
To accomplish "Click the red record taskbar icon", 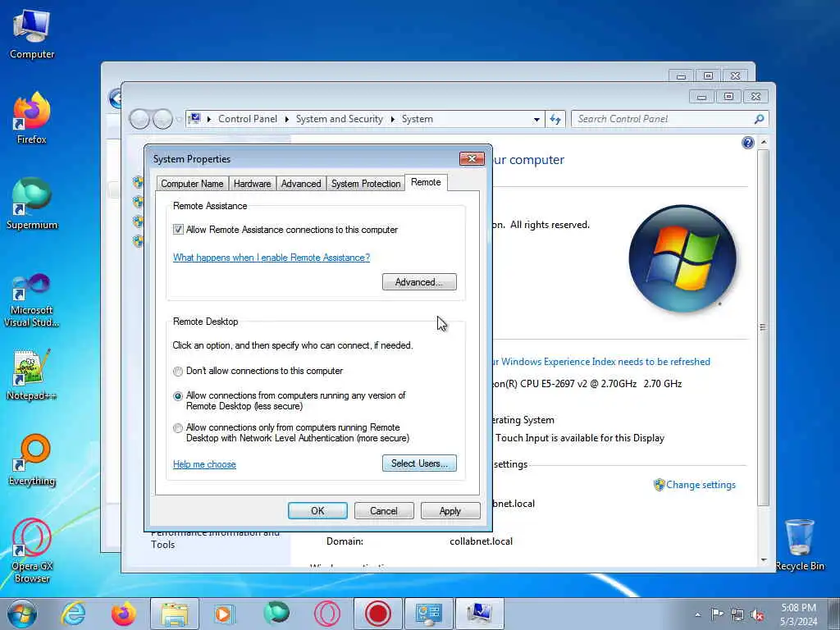I will (x=377, y=614).
